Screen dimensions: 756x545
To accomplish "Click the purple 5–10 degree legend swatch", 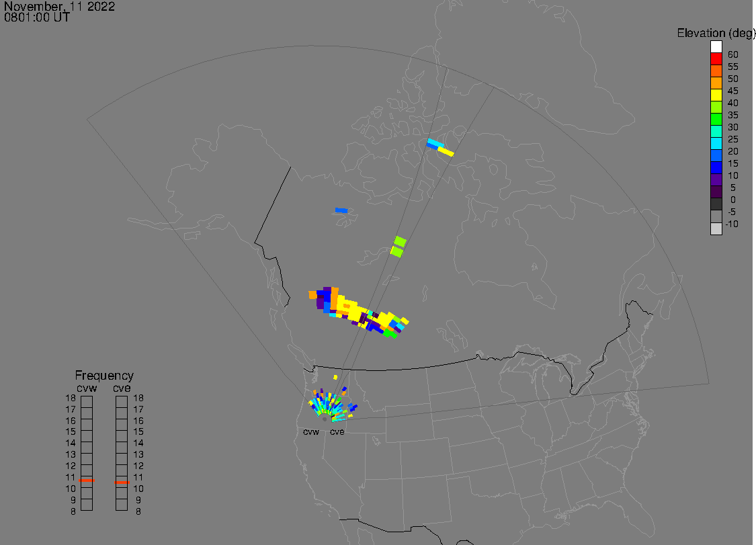I will tap(716, 179).
